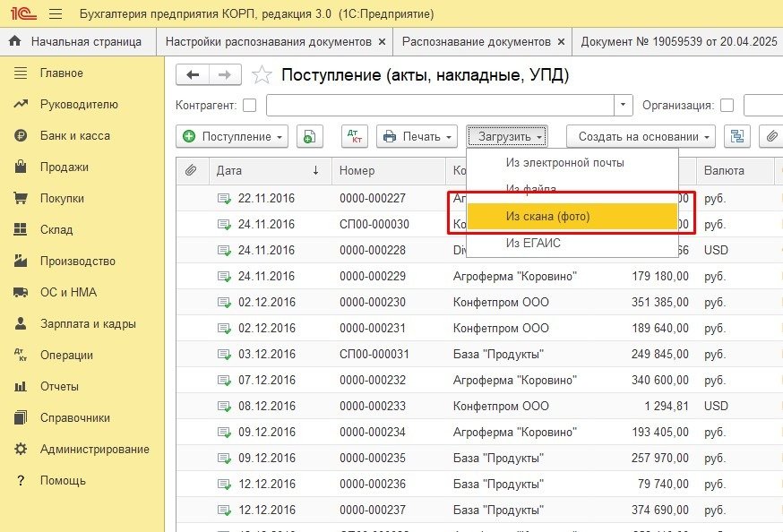The image size is (783, 532).
Task: Choose Из электронной почты from the menu
Action: (x=564, y=163)
